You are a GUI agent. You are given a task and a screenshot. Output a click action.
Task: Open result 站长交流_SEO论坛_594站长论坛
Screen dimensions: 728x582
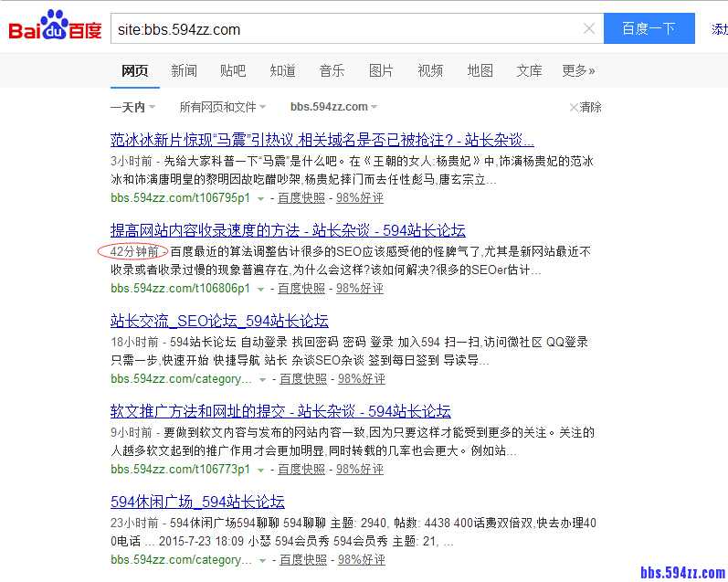coord(219,321)
